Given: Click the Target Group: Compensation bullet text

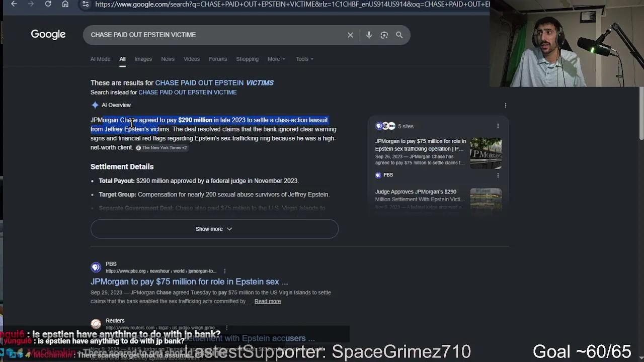Looking at the screenshot, I should pyautogui.click(x=214, y=195).
